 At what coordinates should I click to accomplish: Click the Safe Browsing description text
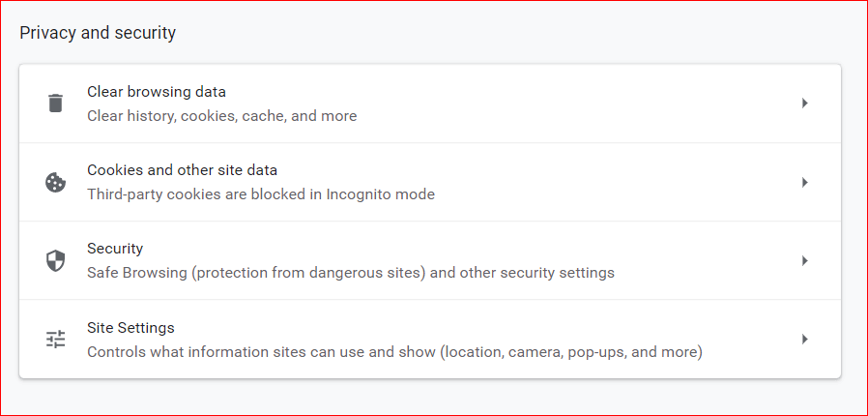pyautogui.click(x=351, y=273)
